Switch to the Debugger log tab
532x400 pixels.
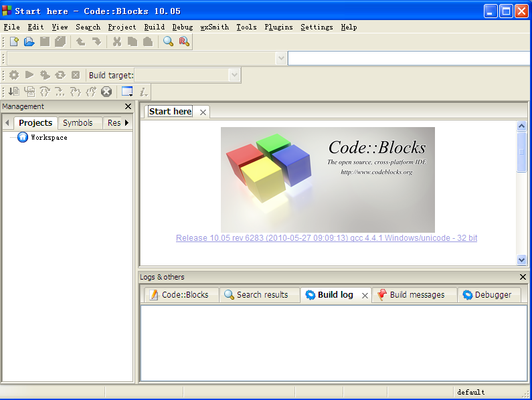[489, 295]
